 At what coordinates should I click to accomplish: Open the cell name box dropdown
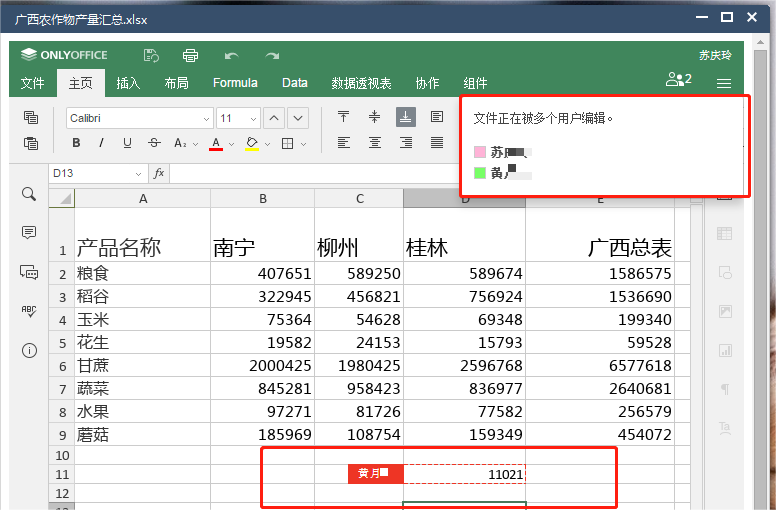click(138, 174)
